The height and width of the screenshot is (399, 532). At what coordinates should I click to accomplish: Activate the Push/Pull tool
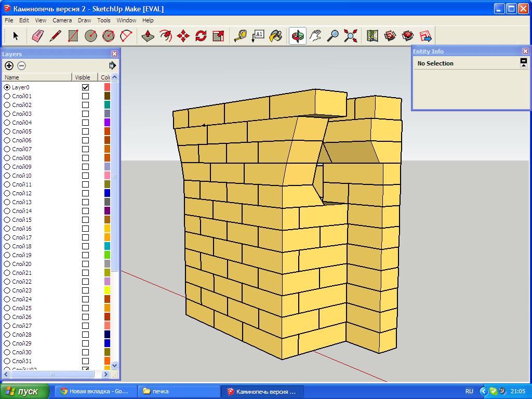pos(148,36)
